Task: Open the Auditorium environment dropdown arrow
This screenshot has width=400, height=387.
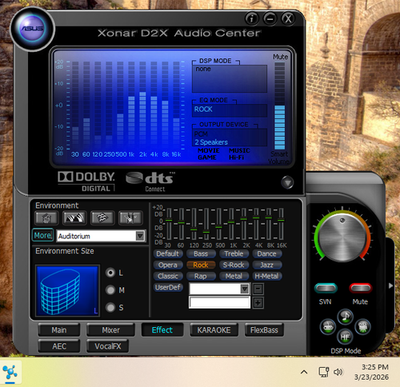Action: click(x=140, y=236)
